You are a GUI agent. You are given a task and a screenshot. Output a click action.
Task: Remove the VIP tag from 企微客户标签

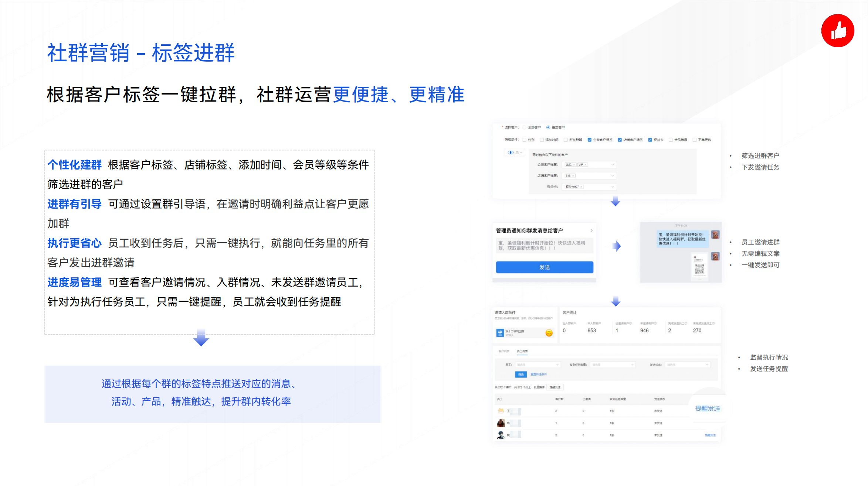pyautogui.click(x=586, y=165)
